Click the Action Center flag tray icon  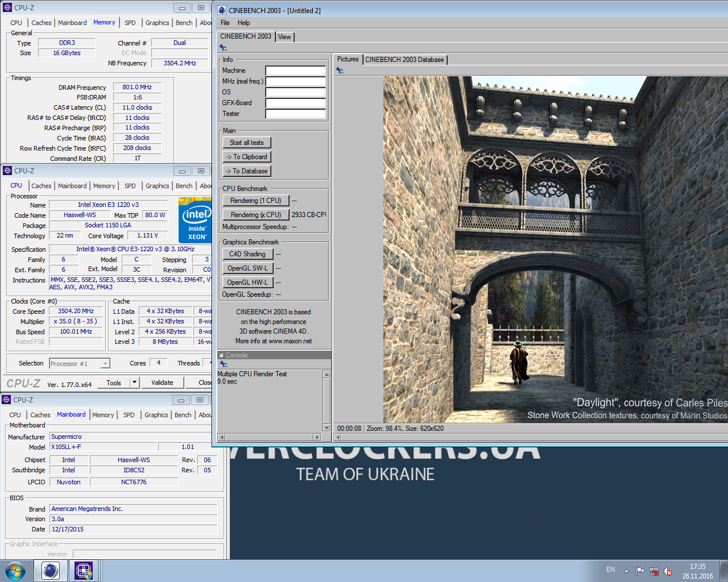coord(640,571)
